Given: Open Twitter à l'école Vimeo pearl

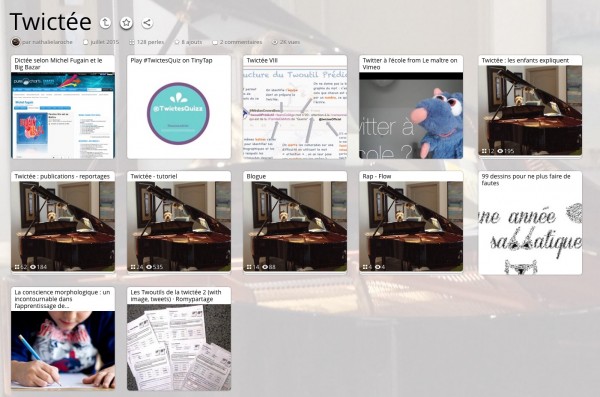Looking at the screenshot, I should (x=411, y=107).
